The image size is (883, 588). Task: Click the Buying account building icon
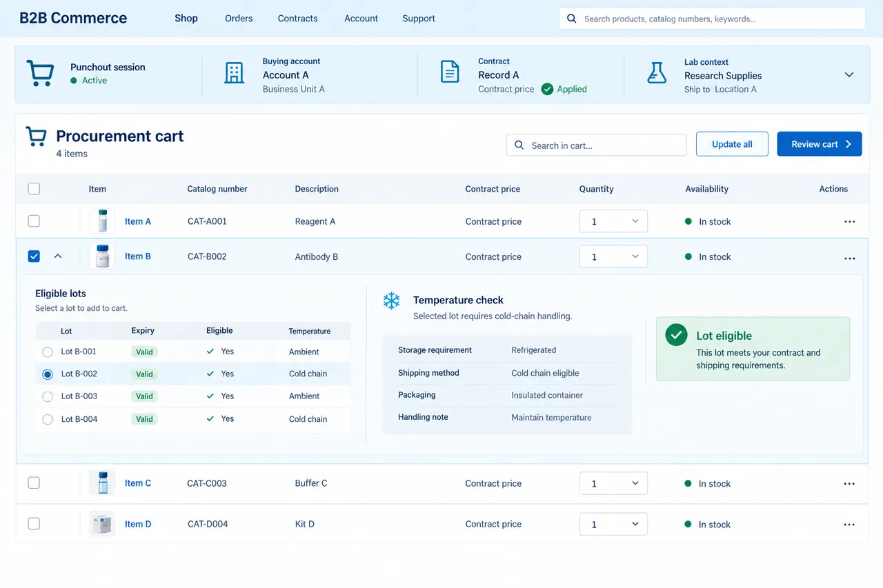coord(235,73)
